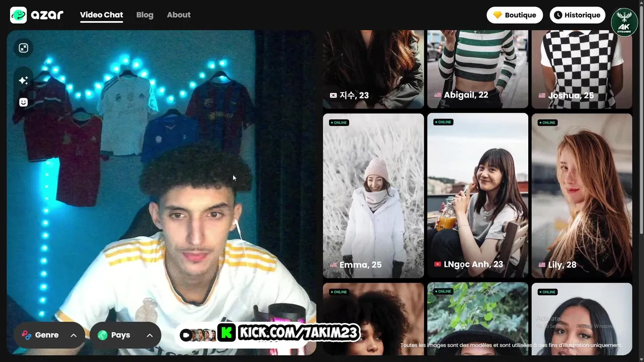This screenshot has width=644, height=362.
Task: Click the Korean flag beside 지수
Action: 333,95
